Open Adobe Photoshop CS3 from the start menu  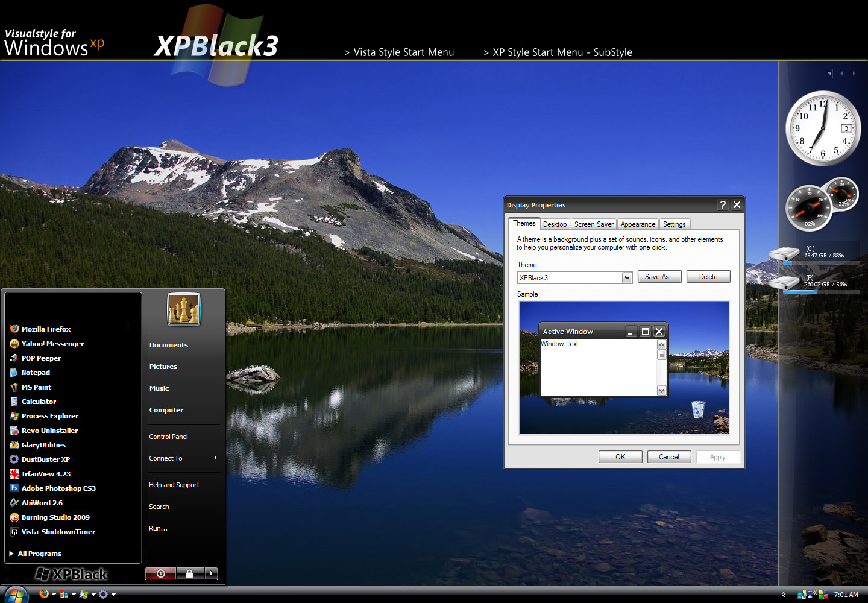pyautogui.click(x=53, y=488)
